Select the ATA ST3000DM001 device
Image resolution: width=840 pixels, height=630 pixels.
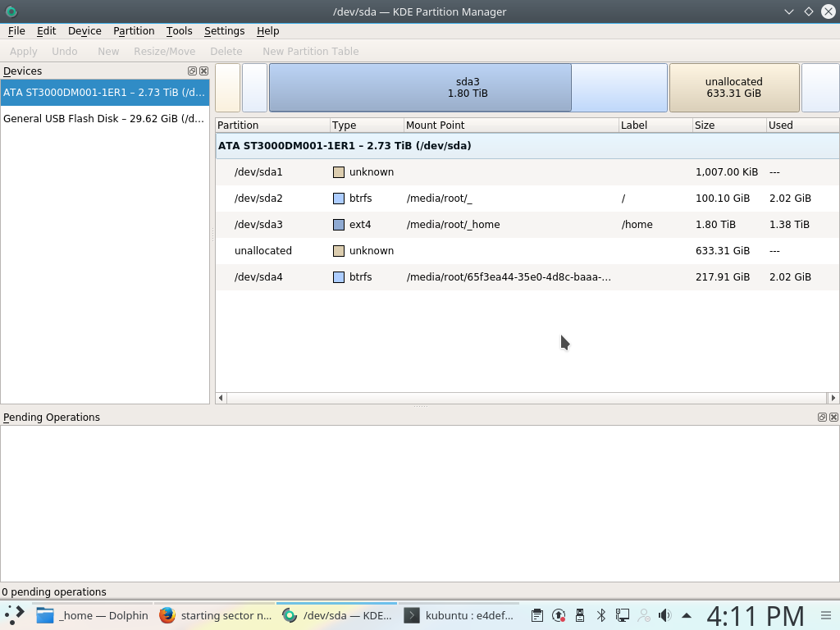point(105,92)
